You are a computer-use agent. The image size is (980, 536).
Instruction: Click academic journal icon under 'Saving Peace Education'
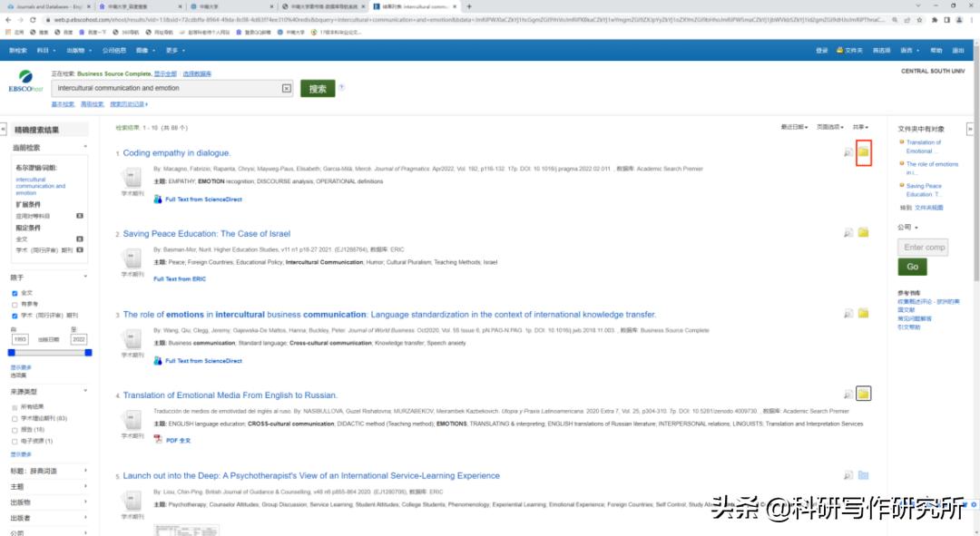[132, 258]
